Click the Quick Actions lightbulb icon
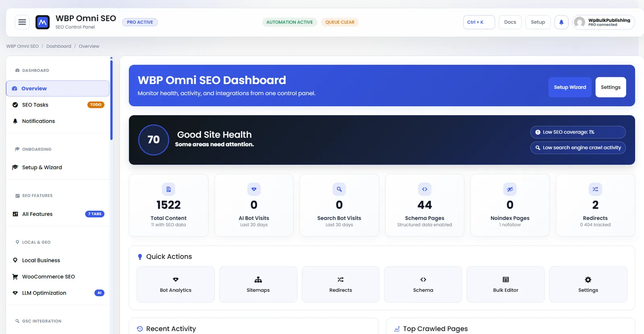Viewport: 644px width, 334px height. [140, 257]
